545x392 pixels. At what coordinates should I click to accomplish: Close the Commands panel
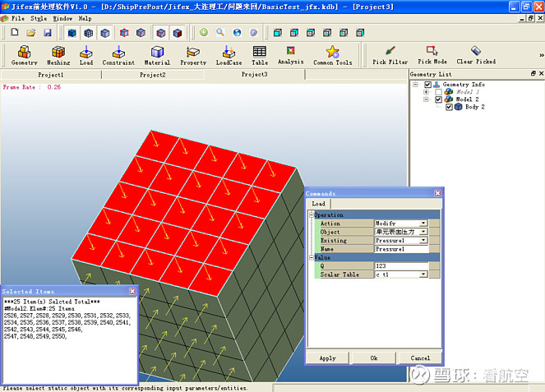tap(437, 193)
